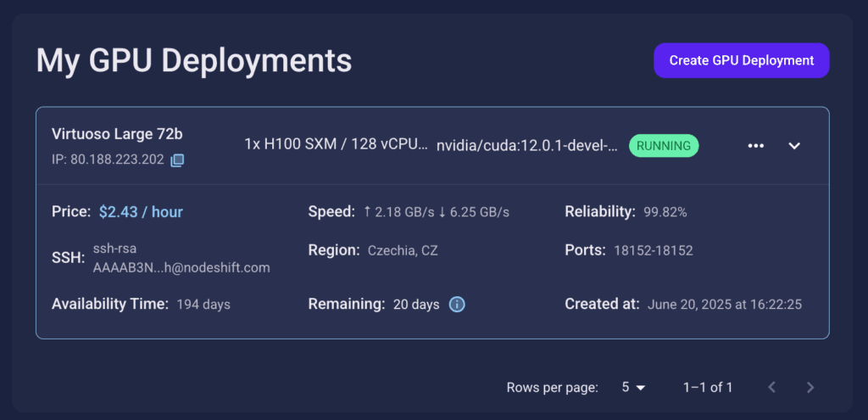Click the 1–1 of 1 pagination label
The width and height of the screenshot is (868, 420).
[x=708, y=387]
